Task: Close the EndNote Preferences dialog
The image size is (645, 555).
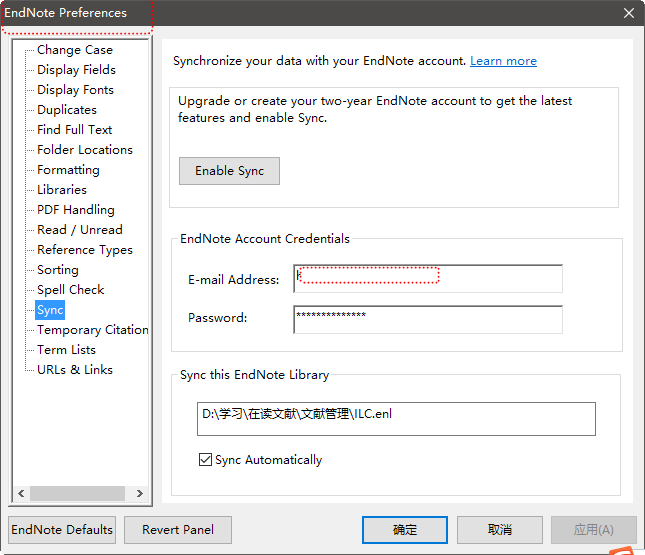Action: tap(629, 13)
